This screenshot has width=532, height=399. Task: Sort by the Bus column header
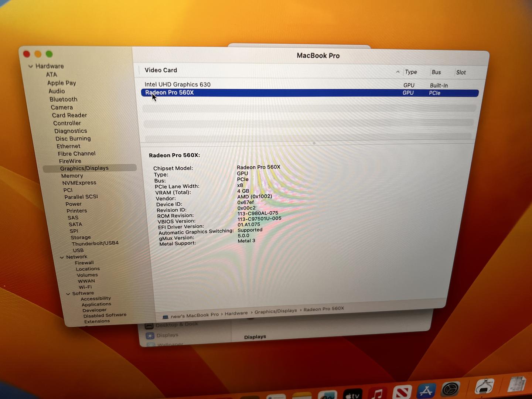tap(436, 72)
